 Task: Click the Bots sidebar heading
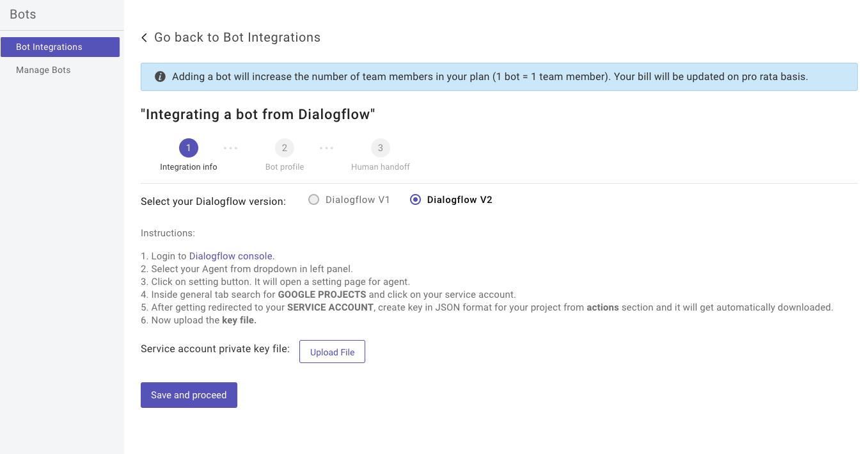[23, 14]
